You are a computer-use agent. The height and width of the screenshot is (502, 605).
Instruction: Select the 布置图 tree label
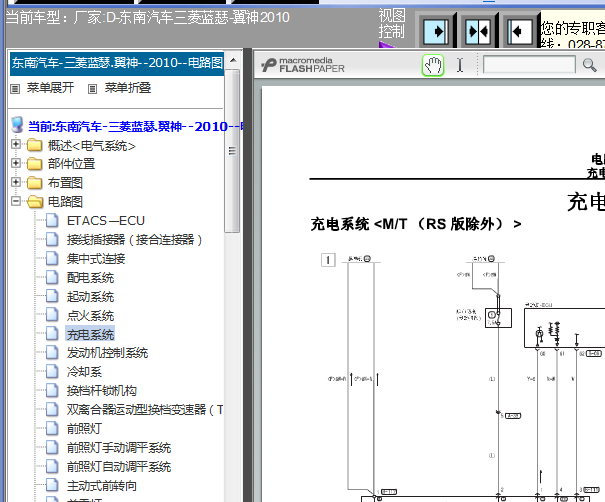pos(65,183)
